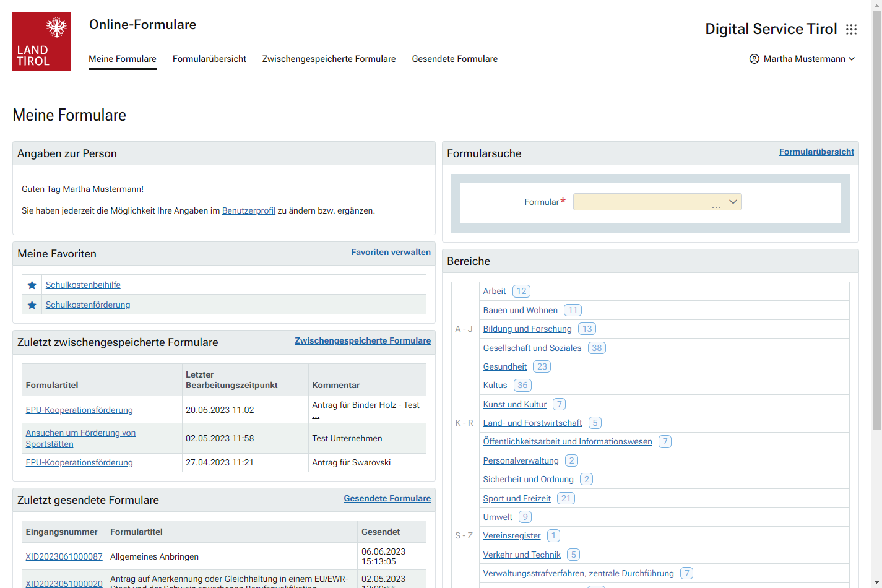The image size is (882, 588).
Task: Click the star icon next to Schulkostenförderung
Action: point(32,305)
